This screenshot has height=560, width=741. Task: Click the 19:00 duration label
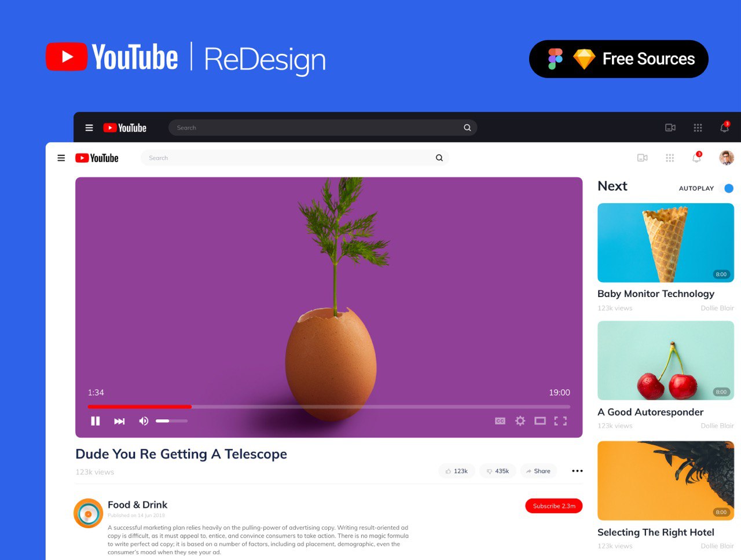[x=559, y=393]
